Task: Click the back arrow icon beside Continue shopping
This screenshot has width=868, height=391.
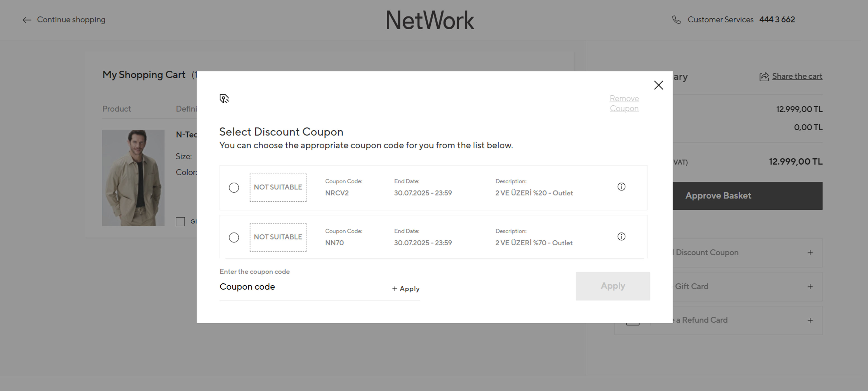Action: tap(27, 20)
